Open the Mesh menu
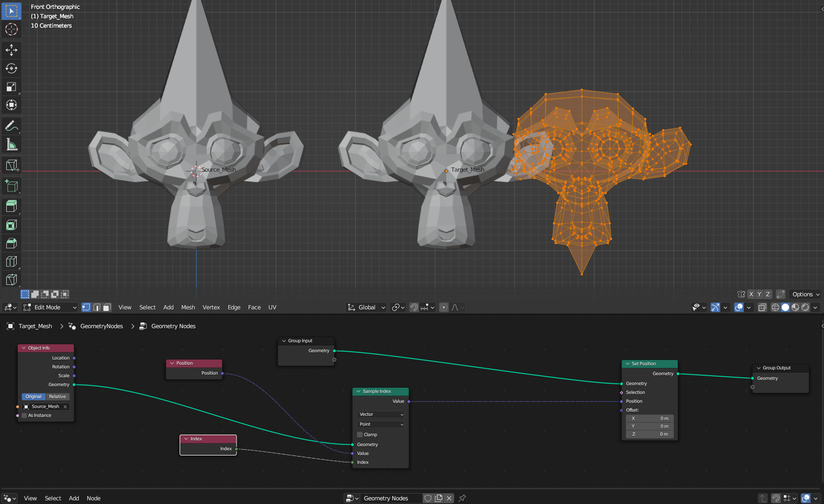The height and width of the screenshot is (504, 824). pos(188,307)
